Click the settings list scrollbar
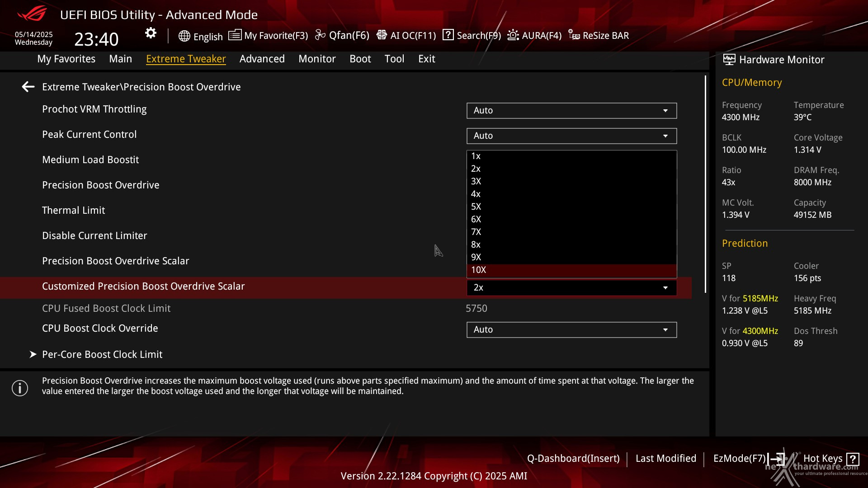Screen dimensions: 868x488 tap(705, 184)
